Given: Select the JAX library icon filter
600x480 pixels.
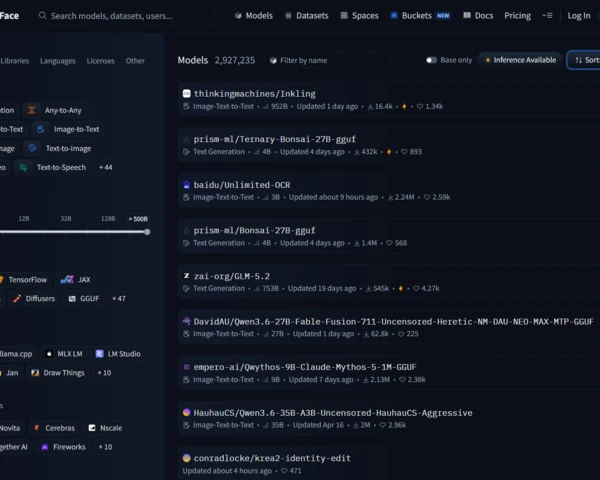Looking at the screenshot, I should click(x=67, y=279).
